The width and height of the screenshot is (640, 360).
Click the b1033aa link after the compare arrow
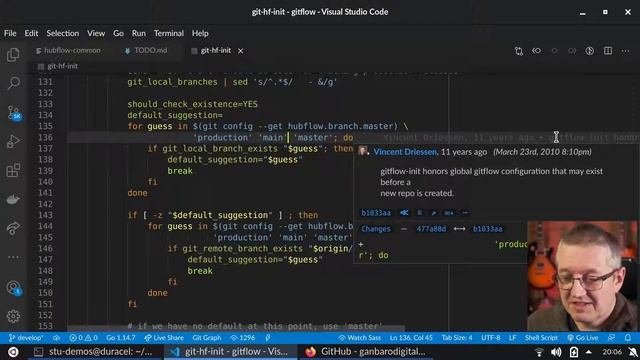pos(487,229)
